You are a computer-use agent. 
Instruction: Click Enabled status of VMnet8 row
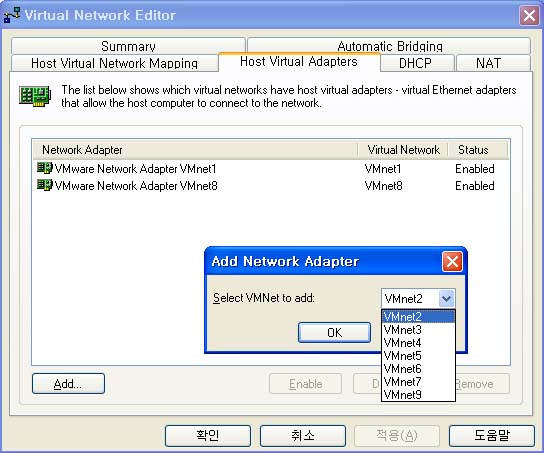click(x=475, y=186)
